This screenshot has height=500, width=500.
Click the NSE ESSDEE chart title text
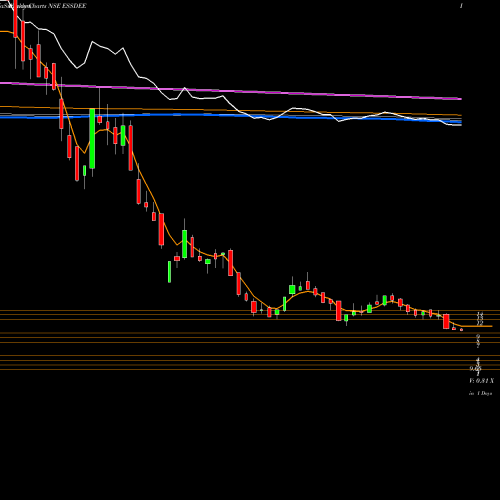pyautogui.click(x=67, y=6)
